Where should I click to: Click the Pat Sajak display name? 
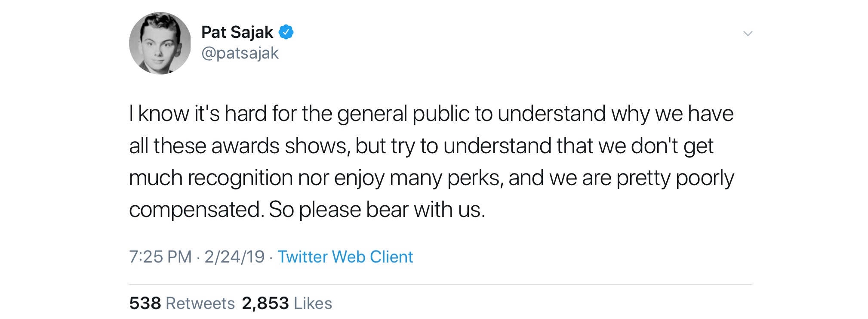237,32
